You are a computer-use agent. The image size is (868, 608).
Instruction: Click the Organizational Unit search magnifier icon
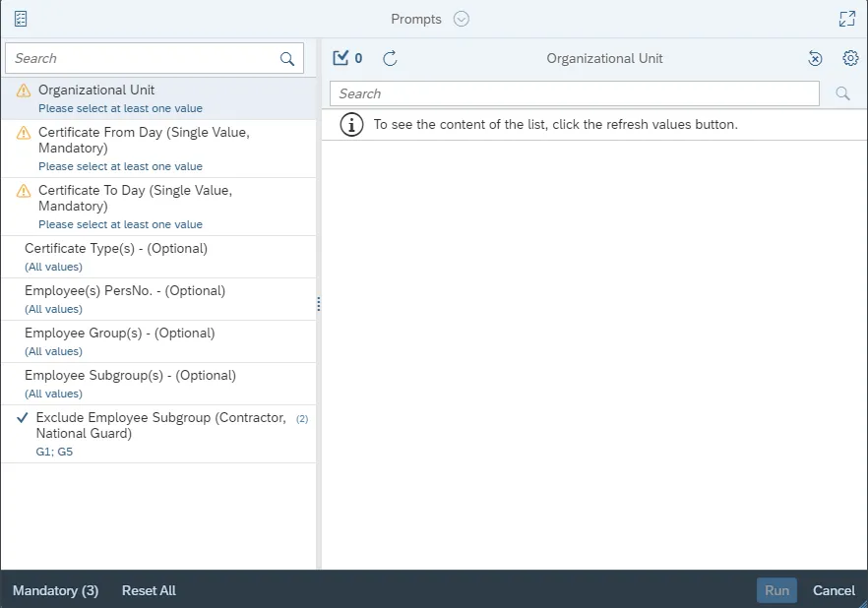(842, 93)
